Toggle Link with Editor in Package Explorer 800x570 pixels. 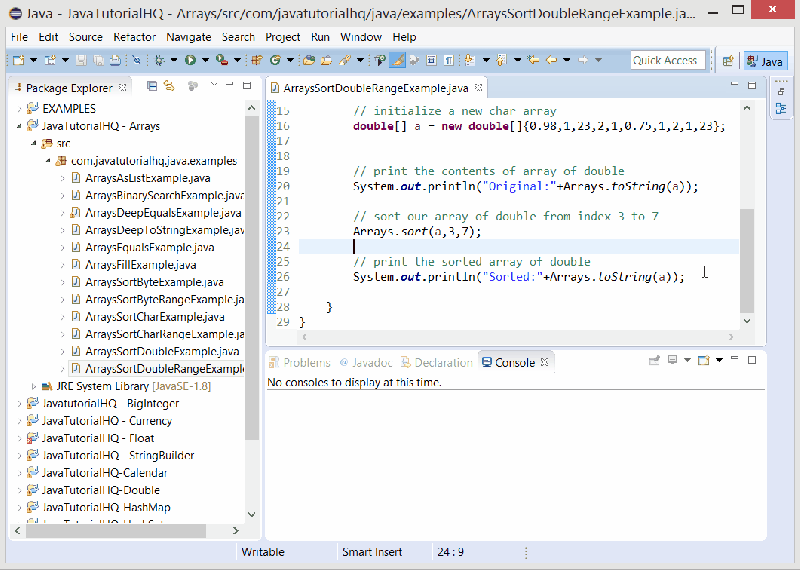pyautogui.click(x=169, y=86)
